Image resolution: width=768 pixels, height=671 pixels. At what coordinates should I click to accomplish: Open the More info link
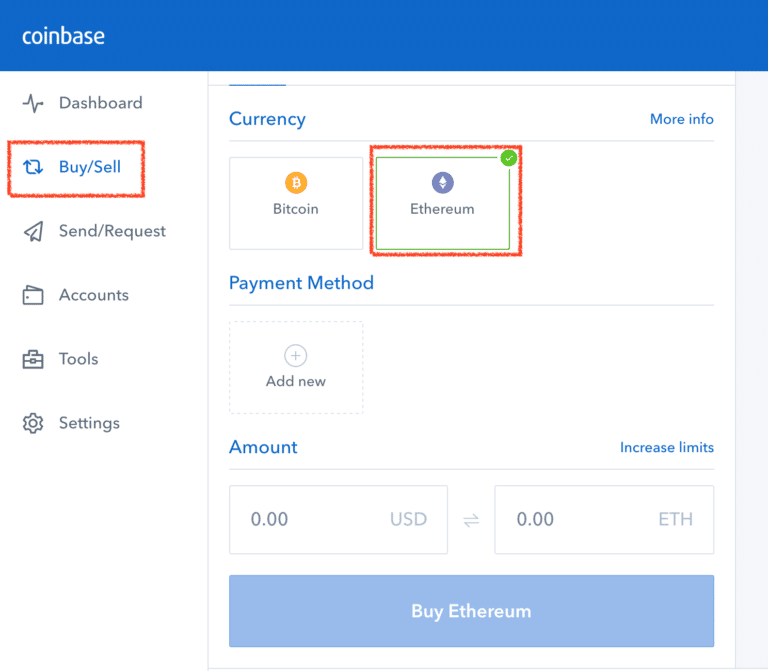(x=681, y=119)
